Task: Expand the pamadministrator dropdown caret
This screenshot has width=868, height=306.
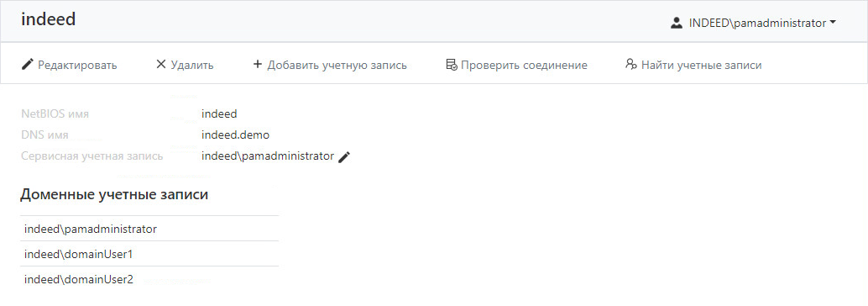Action: click(833, 24)
